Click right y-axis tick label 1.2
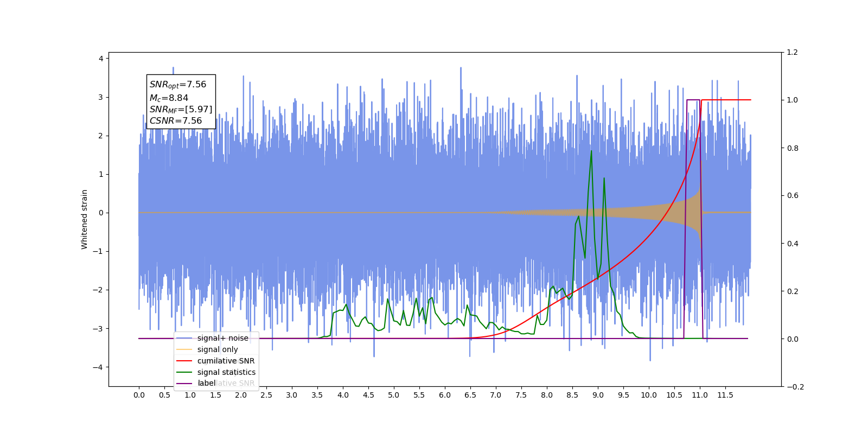 pos(793,53)
